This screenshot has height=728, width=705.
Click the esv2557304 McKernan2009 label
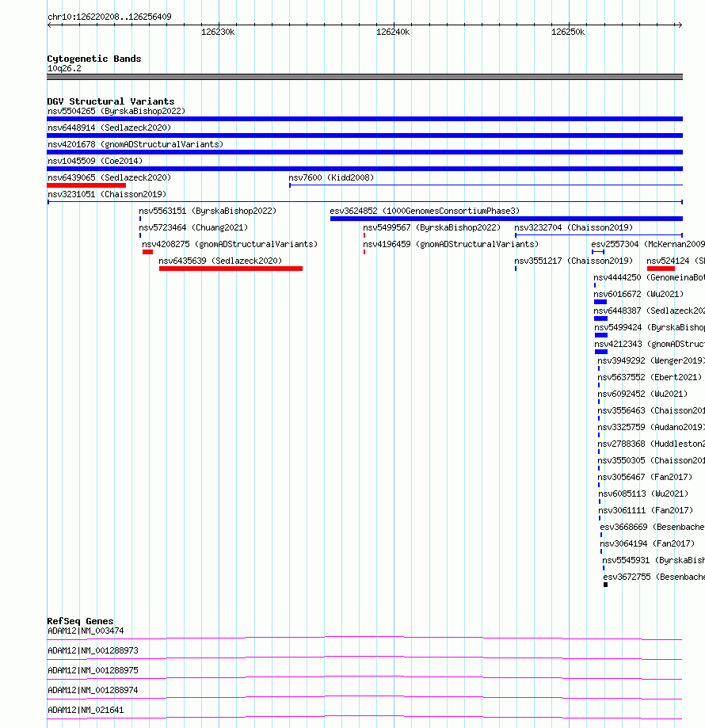[x=648, y=244]
